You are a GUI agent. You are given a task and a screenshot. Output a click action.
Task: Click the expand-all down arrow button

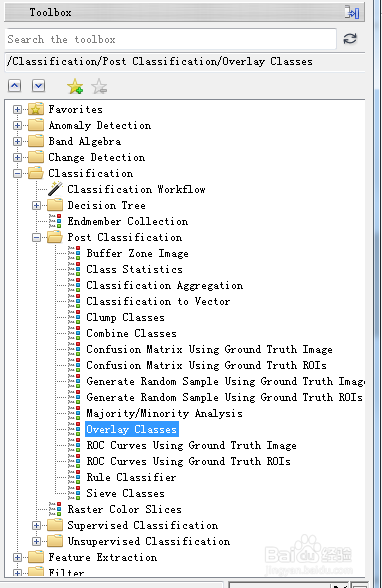point(39,86)
